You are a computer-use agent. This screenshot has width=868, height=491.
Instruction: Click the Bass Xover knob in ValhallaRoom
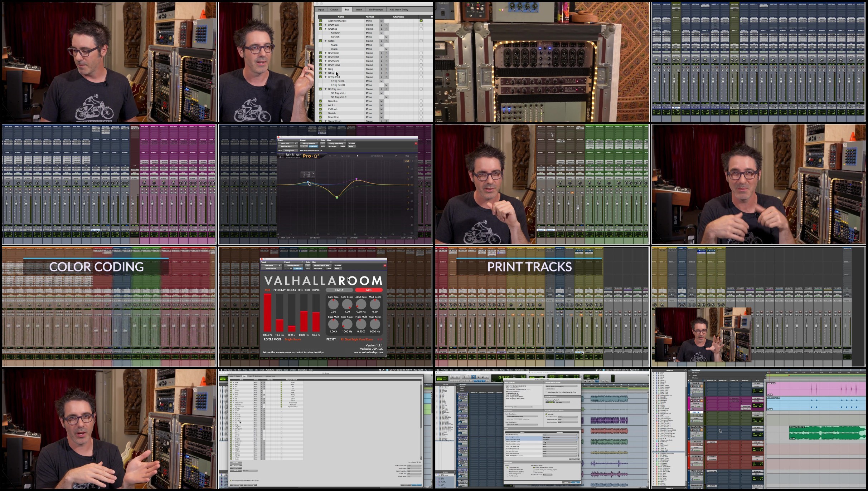(347, 324)
